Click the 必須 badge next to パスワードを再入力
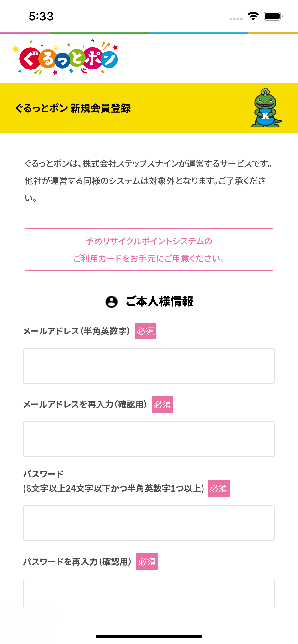Viewport: 298px width, 644px height. pyautogui.click(x=147, y=562)
